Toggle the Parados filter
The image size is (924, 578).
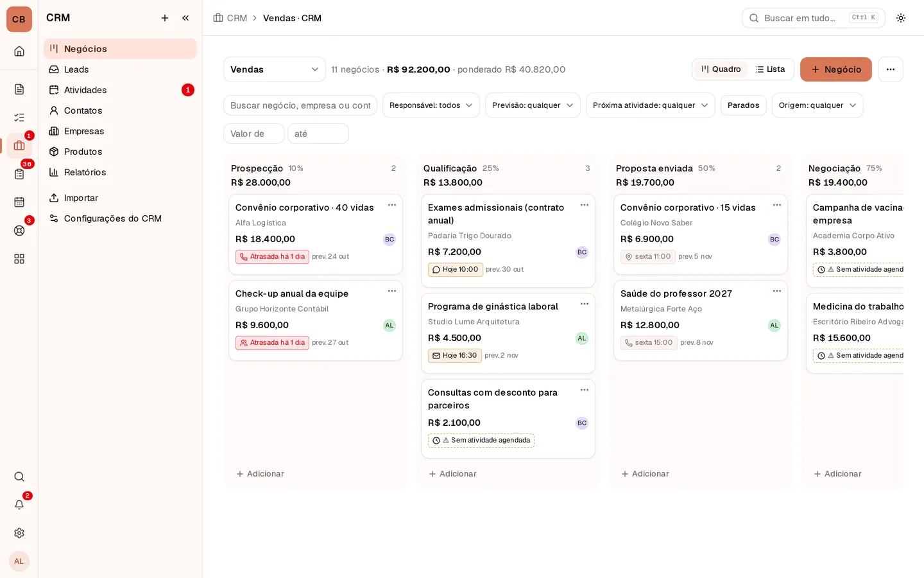tap(744, 105)
